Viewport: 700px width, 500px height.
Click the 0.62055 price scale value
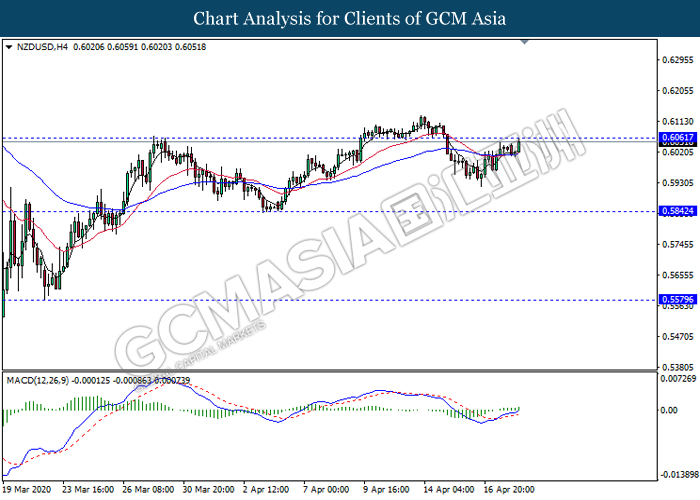click(x=678, y=91)
